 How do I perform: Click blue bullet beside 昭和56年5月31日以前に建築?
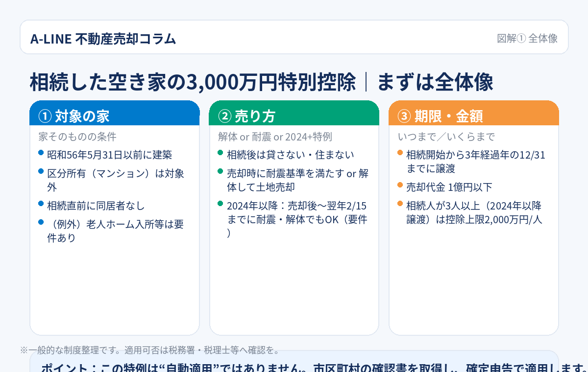tap(41, 153)
